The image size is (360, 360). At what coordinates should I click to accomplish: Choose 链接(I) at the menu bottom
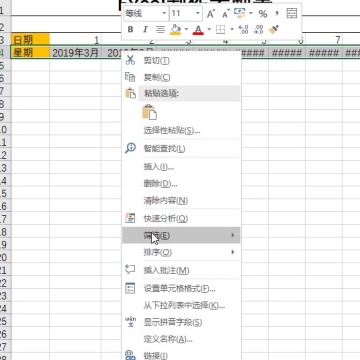tap(181, 355)
